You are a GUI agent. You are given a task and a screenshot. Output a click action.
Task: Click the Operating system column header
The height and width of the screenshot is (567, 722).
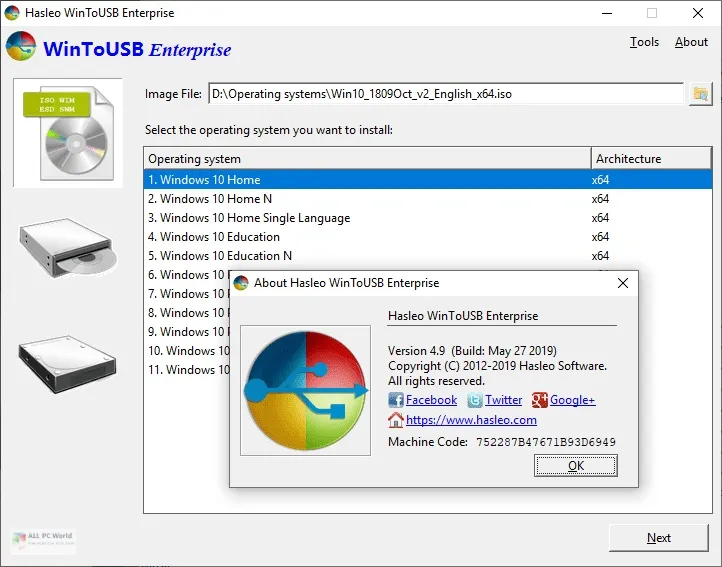pyautogui.click(x=367, y=159)
